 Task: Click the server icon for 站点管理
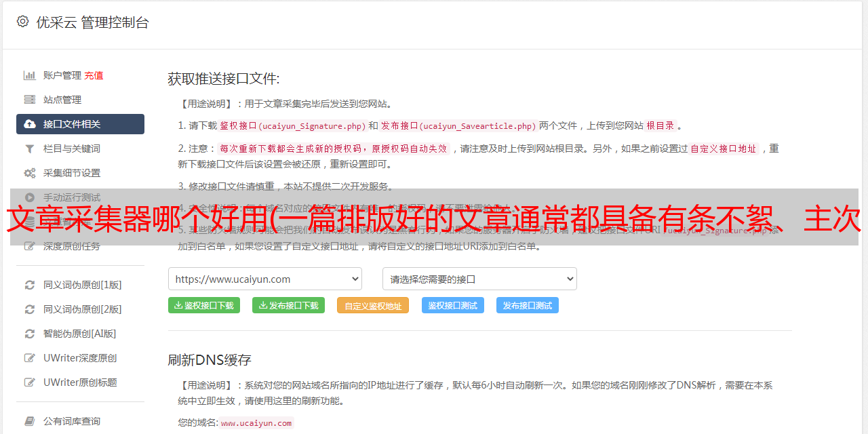coord(30,100)
